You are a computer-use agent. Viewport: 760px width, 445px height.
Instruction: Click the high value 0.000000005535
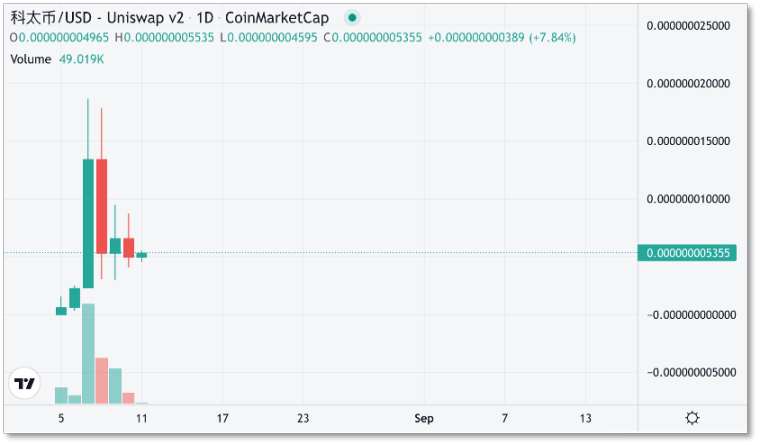click(x=169, y=38)
